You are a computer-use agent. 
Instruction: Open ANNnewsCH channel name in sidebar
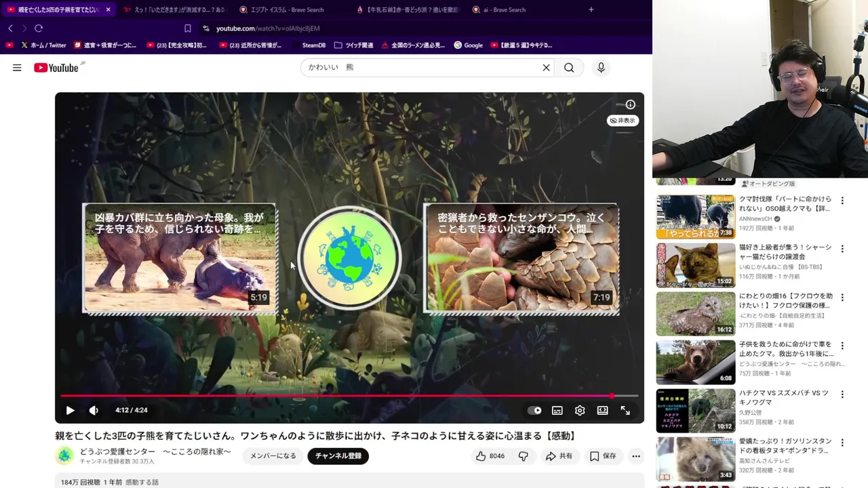coord(755,220)
